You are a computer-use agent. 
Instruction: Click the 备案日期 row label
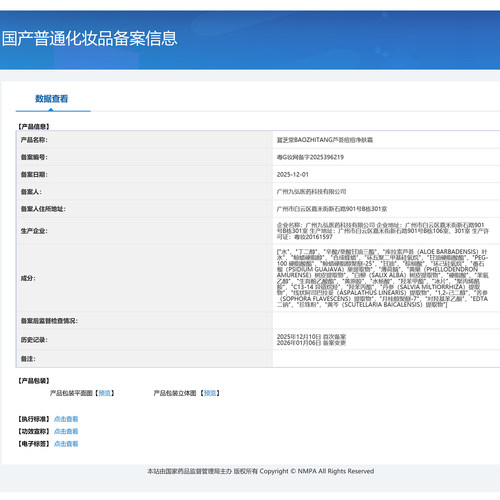click(34, 174)
